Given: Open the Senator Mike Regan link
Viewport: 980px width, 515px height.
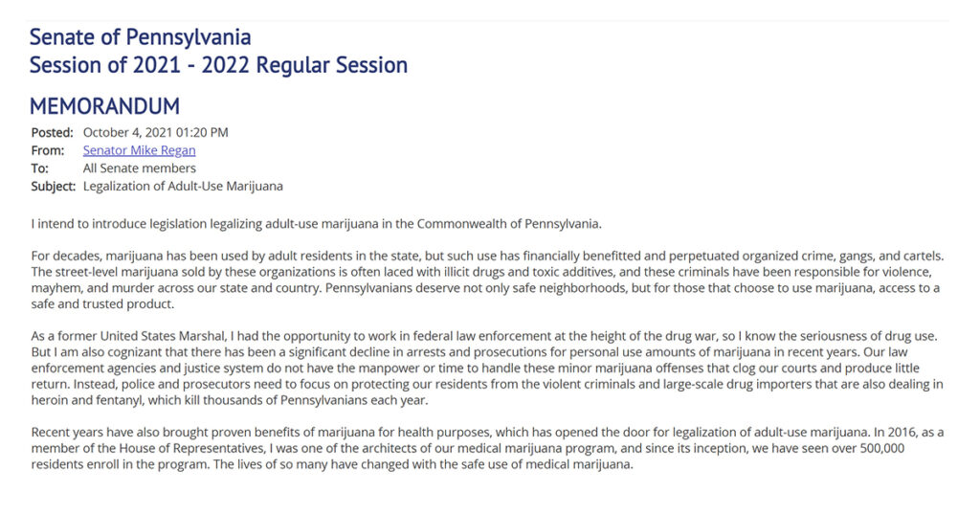Looking at the screenshot, I should click(139, 150).
